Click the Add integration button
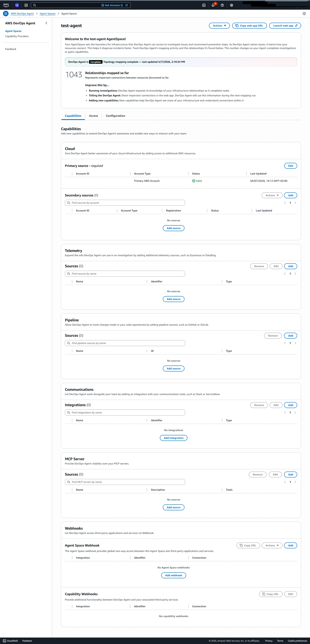The image size is (310, 644). [x=174, y=438]
